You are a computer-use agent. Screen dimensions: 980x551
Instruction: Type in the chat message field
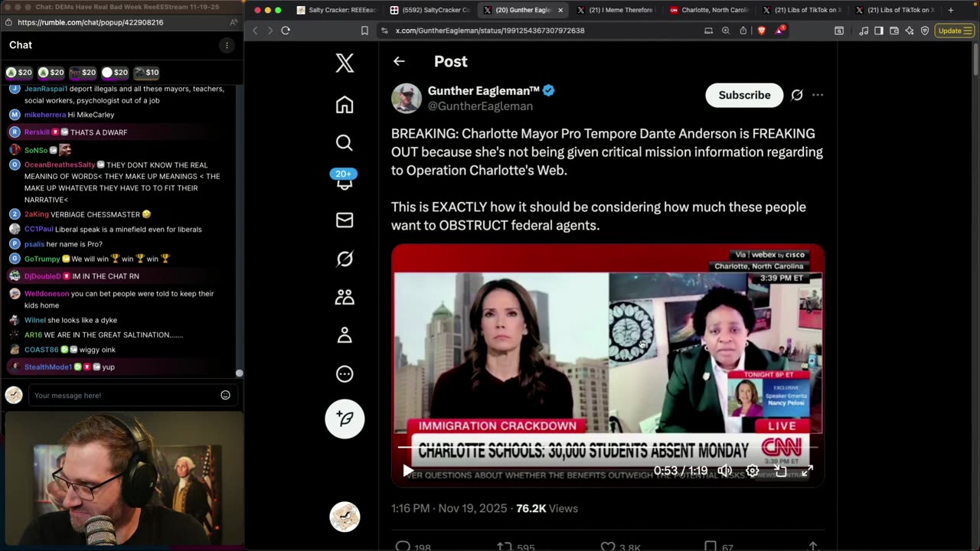[125, 396]
